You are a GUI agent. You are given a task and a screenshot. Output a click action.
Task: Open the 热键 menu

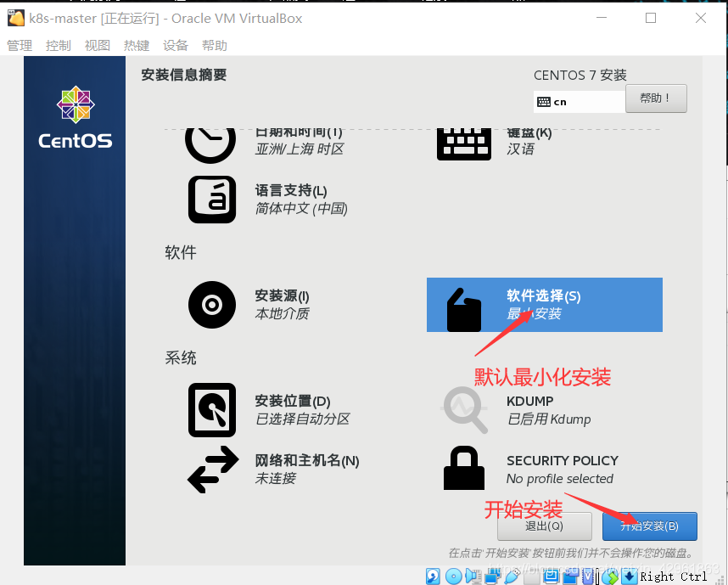click(137, 46)
